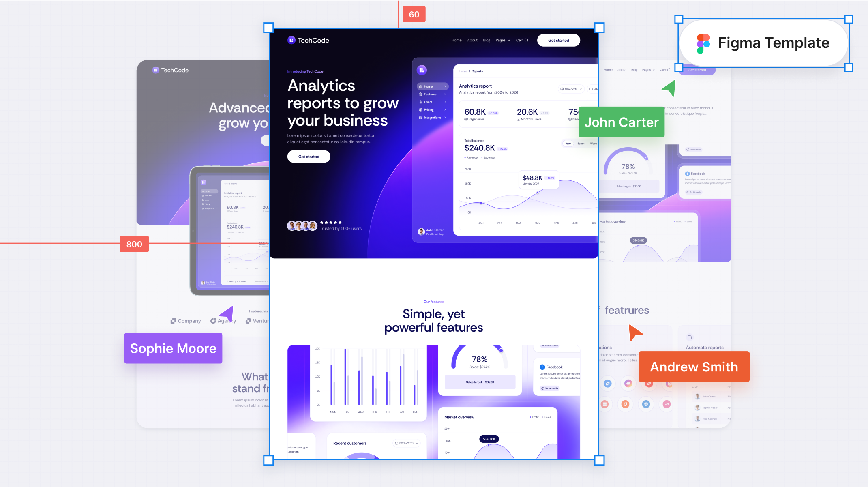Click the Get started button in hero section
The image size is (868, 487).
(309, 156)
